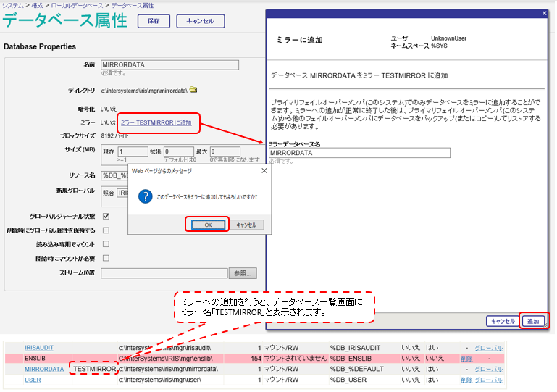Screen dimensions: 557x392
Task: Click the ミラーデータベース名 text field
Action: point(359,153)
